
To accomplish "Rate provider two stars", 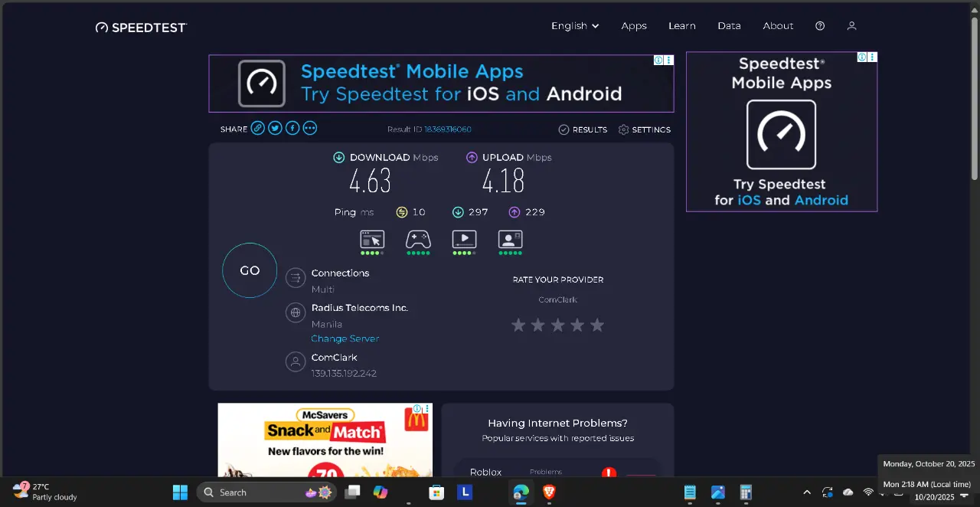I will 538,325.
